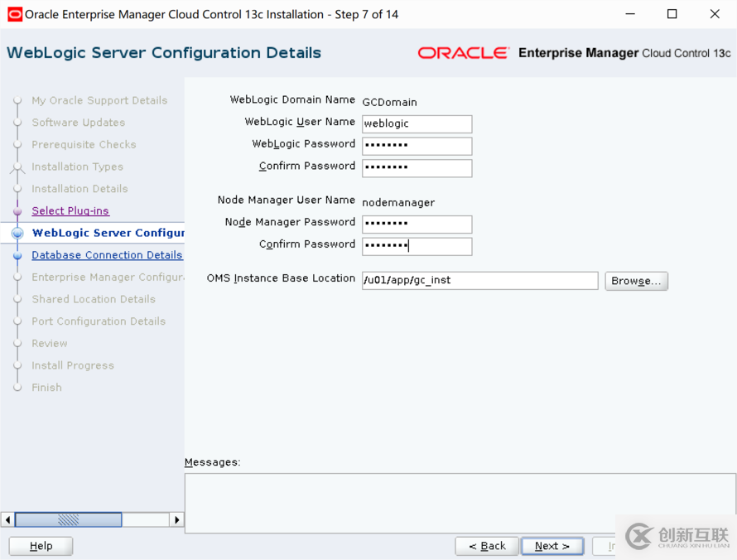Screen dimensions: 737x560
Task: Click the Help button
Action: (41, 546)
